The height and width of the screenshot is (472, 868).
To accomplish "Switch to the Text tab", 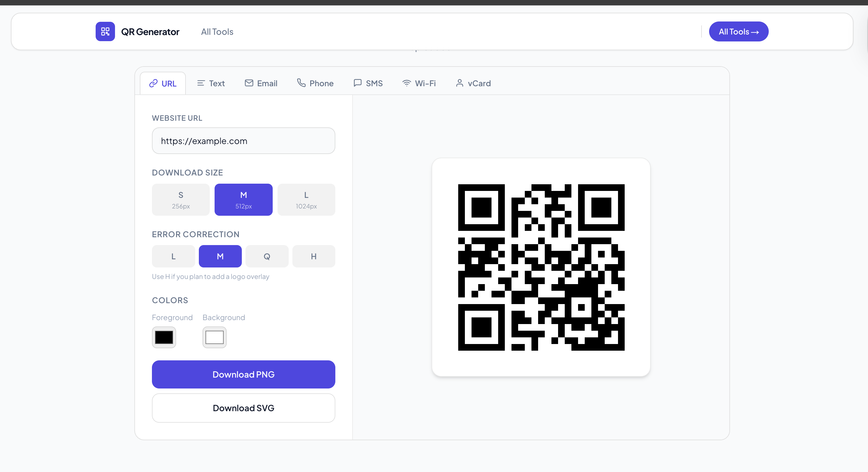I will point(211,83).
